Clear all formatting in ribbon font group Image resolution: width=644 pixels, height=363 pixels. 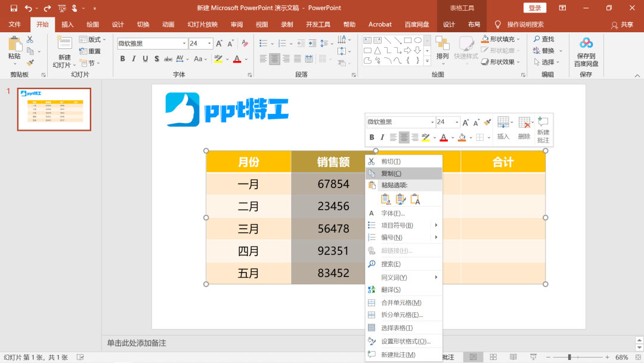tap(245, 44)
